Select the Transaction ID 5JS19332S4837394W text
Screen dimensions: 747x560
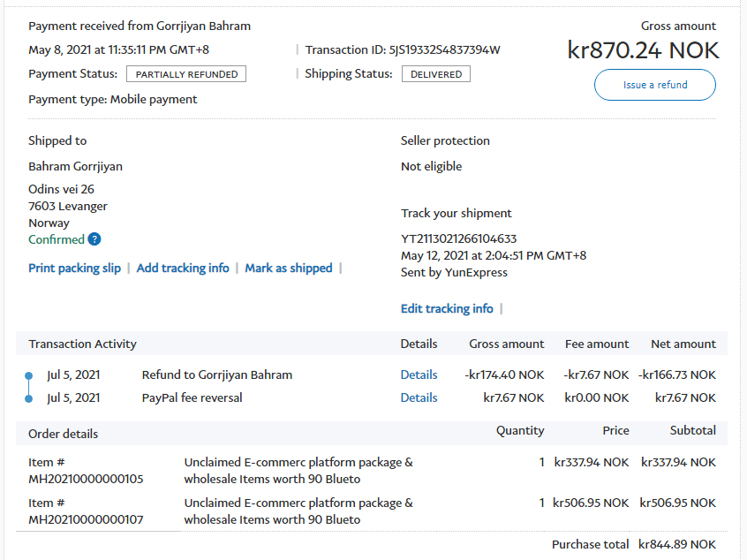[444, 49]
